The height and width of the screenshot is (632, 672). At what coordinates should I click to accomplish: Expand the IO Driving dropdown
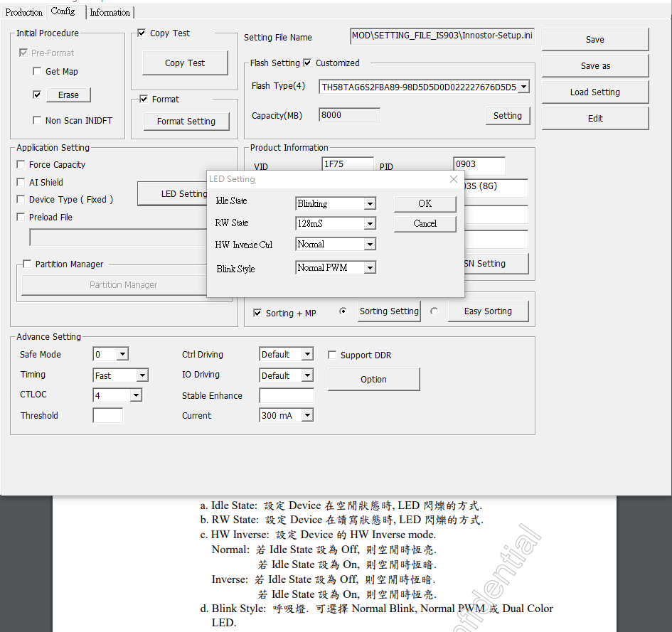pos(307,375)
